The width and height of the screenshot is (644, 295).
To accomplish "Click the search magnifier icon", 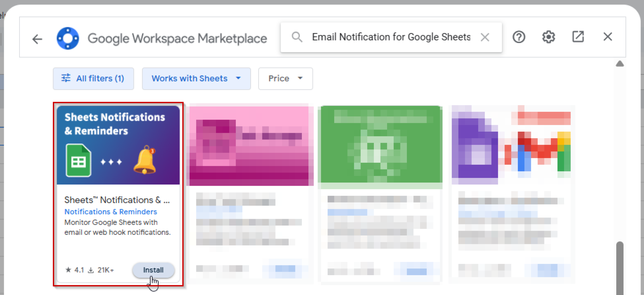I will pyautogui.click(x=297, y=37).
